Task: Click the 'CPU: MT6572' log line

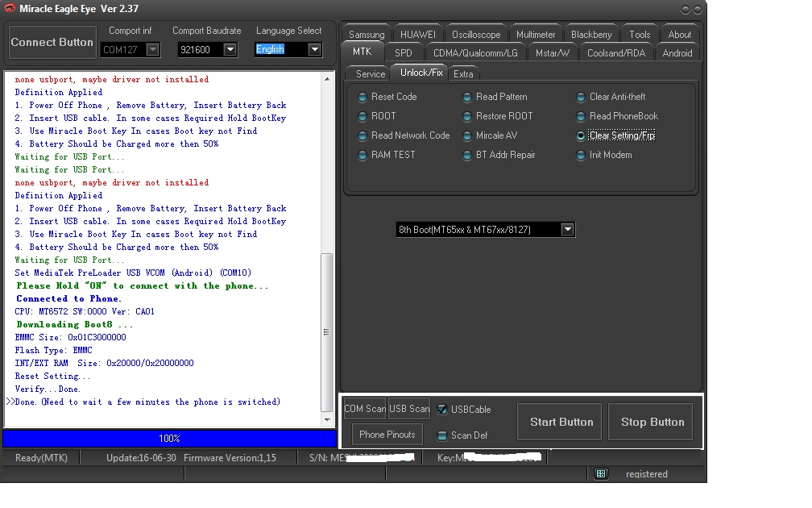Action: (85, 311)
